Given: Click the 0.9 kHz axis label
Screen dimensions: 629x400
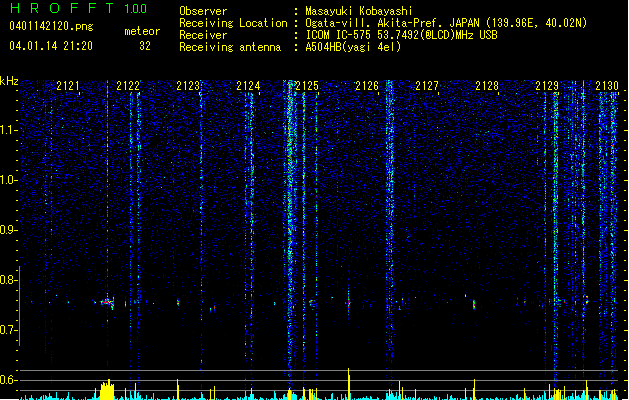Looking at the screenshot, I should (x=8, y=230).
